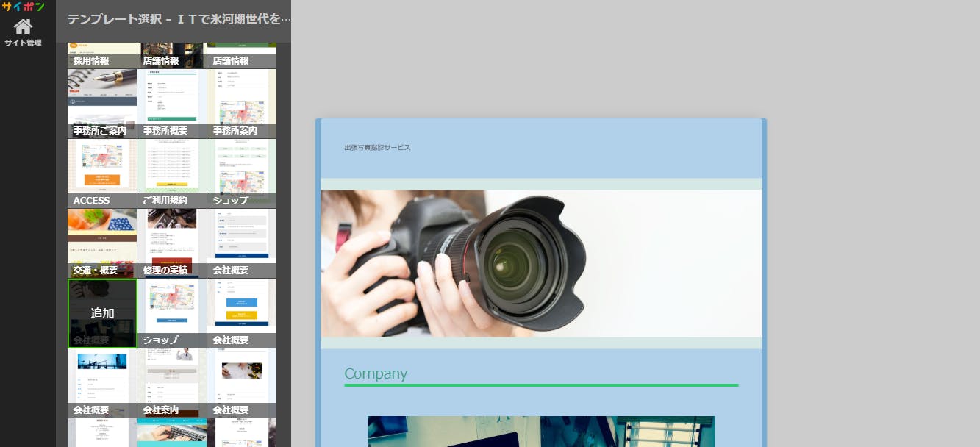Click the サイポン logo

(x=23, y=7)
